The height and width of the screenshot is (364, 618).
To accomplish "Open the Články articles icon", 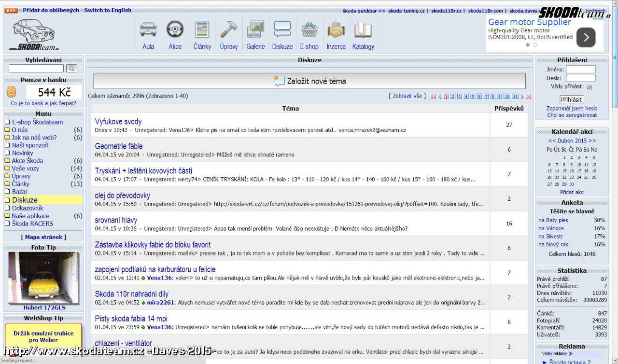I will [202, 29].
